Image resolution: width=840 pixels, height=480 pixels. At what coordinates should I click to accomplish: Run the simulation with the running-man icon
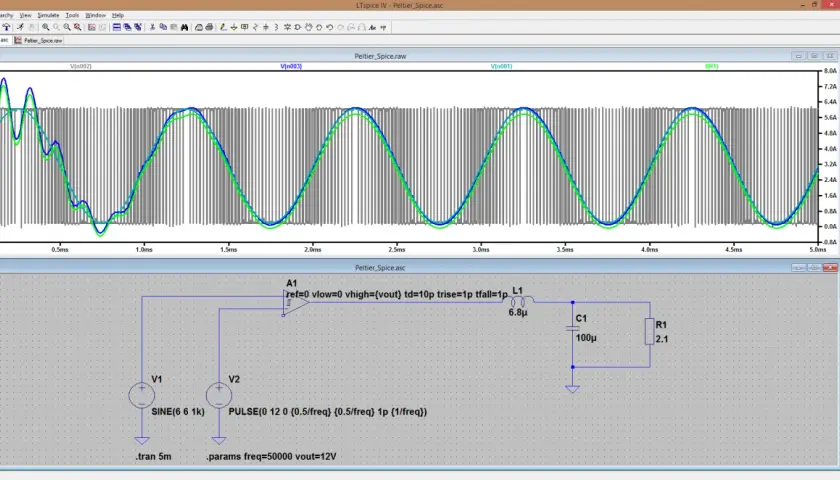coord(20,27)
